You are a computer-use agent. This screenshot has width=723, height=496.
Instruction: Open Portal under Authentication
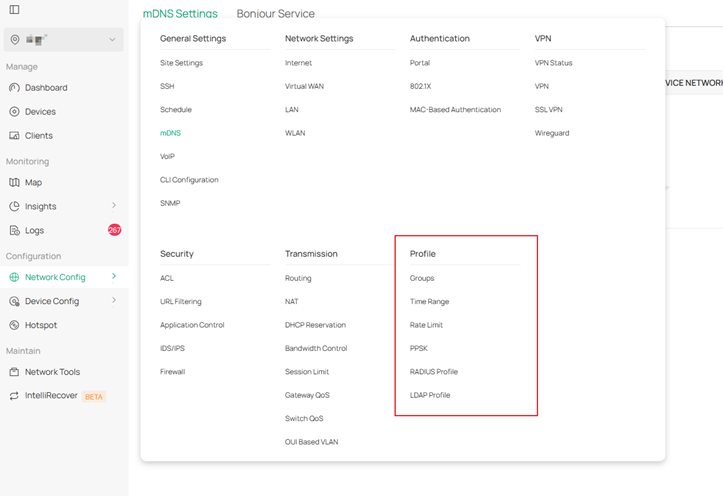pyautogui.click(x=420, y=63)
